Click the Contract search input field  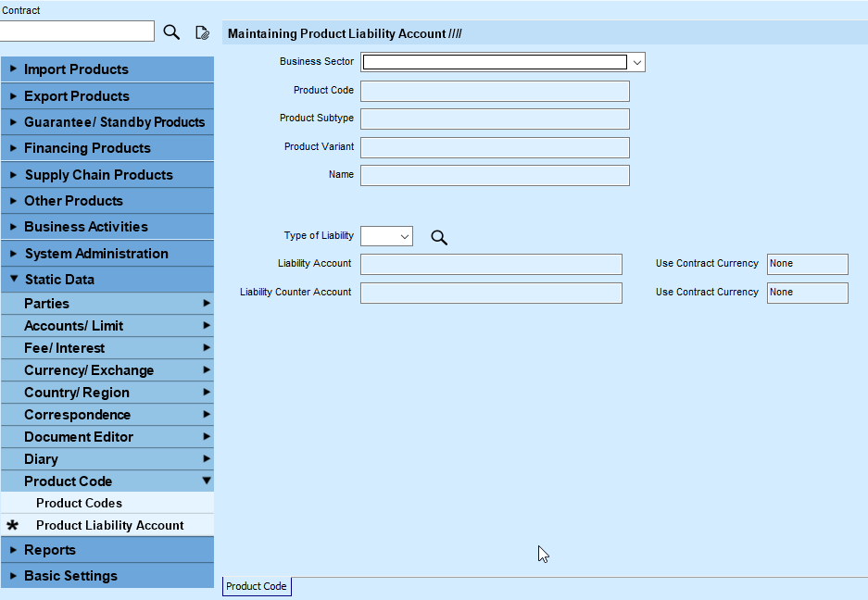(77, 31)
